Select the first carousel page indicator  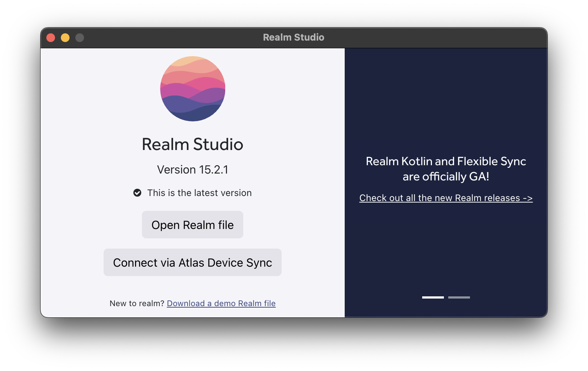point(433,297)
